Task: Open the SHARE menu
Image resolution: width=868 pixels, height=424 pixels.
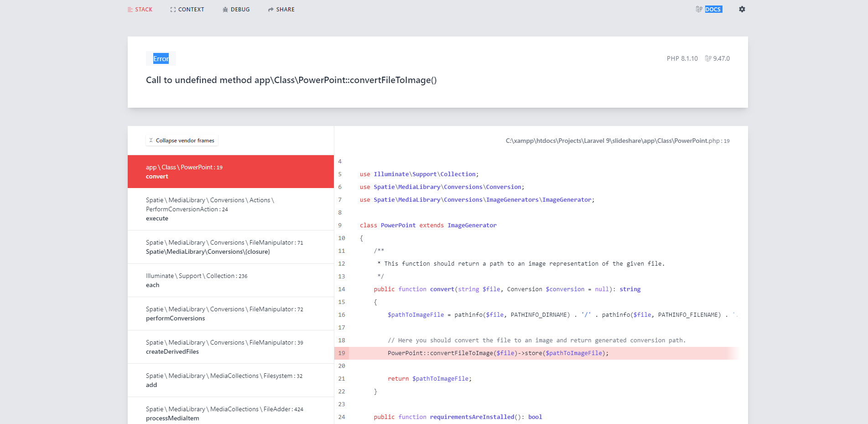Action: 281,10
